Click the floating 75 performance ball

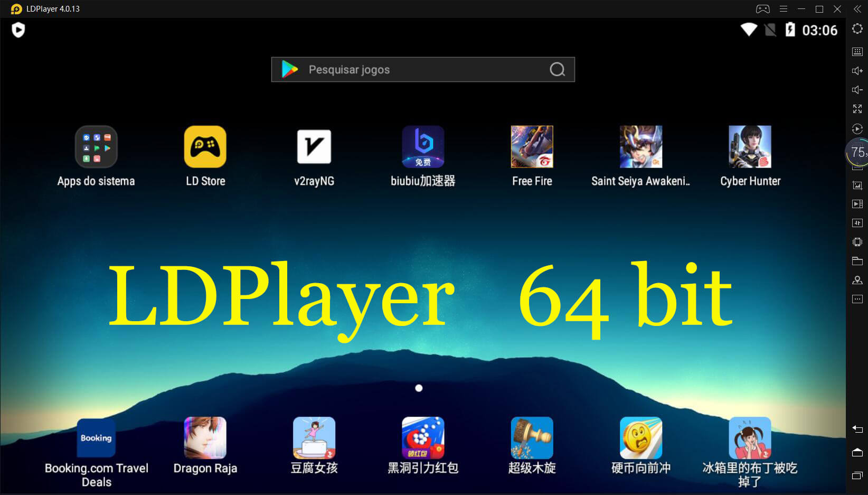(857, 153)
